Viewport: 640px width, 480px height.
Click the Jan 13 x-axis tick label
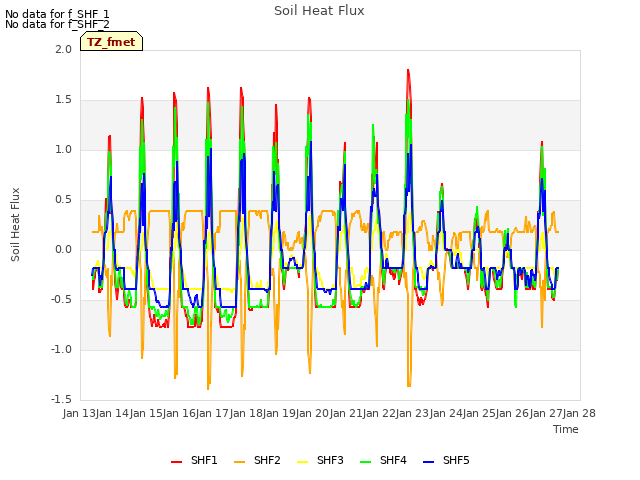(80, 413)
